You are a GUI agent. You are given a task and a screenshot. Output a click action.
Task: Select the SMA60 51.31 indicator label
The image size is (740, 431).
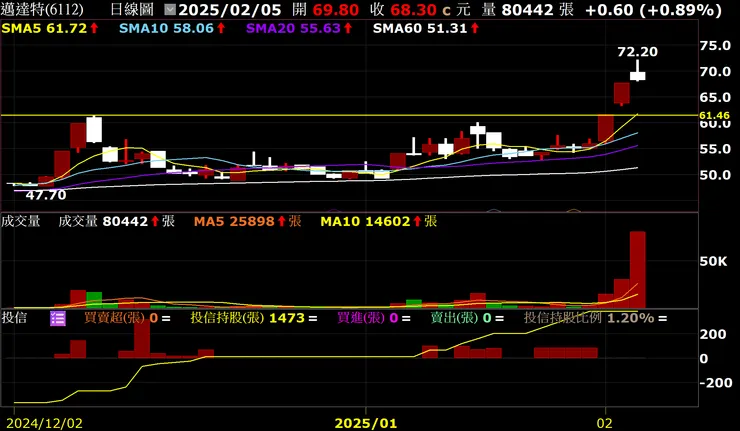[x=420, y=28]
